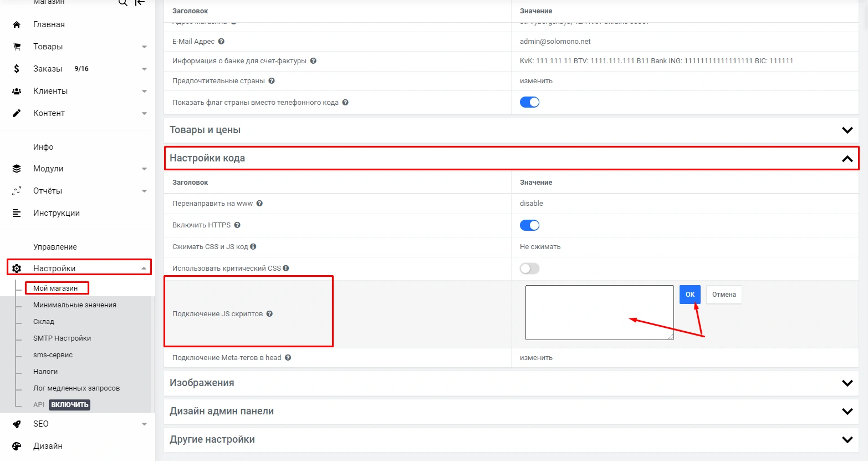Enable the critical CSS toggle
Image resolution: width=868 pixels, height=461 pixels.
click(529, 269)
